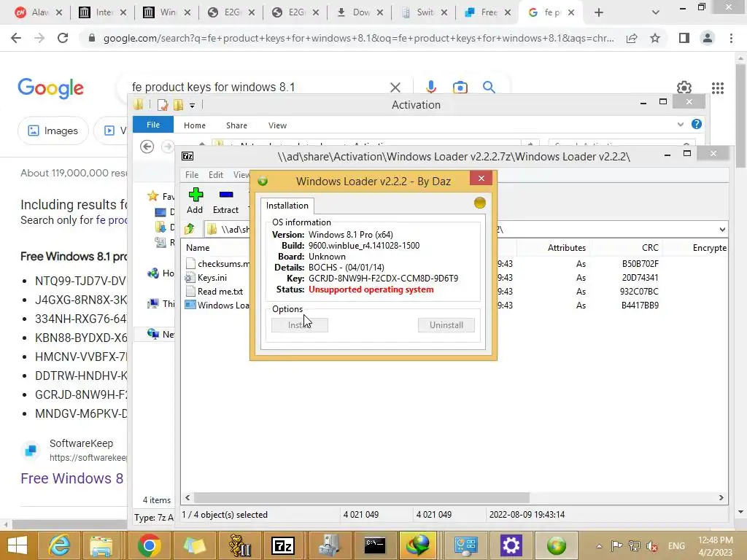The width and height of the screenshot is (747, 560).
Task: Open the Chrome profile avatar
Action: pyautogui.click(x=708, y=38)
